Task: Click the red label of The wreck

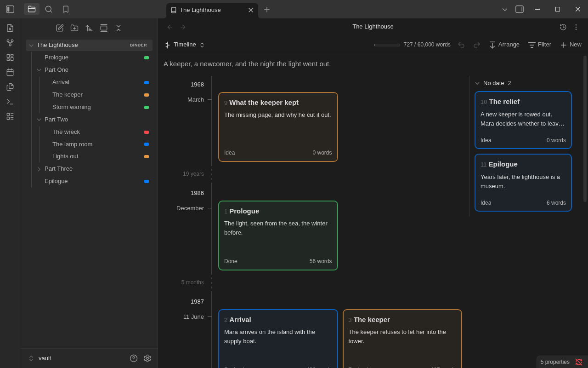Action: 147,132
